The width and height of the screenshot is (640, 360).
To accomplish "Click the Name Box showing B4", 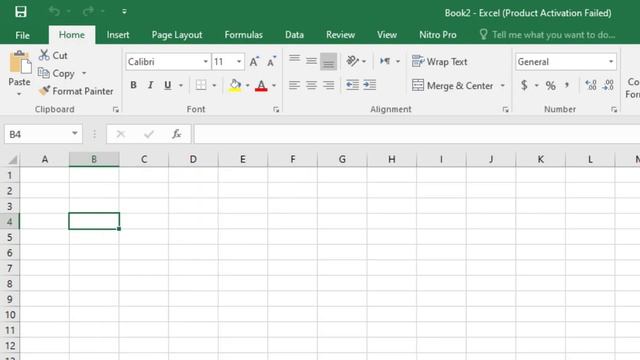I will tap(43, 134).
